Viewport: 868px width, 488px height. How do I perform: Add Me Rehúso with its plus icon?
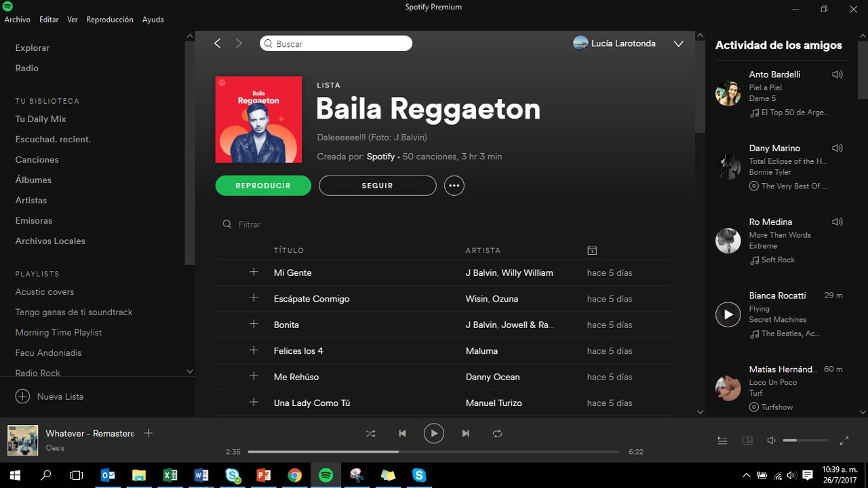[254, 376]
